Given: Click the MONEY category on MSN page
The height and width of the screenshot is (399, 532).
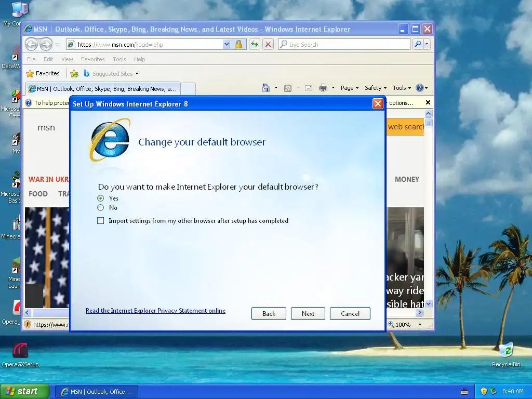Looking at the screenshot, I should click(407, 179).
